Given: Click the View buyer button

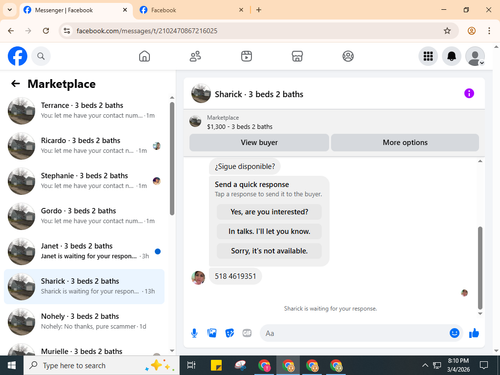Looking at the screenshot, I should (259, 142).
